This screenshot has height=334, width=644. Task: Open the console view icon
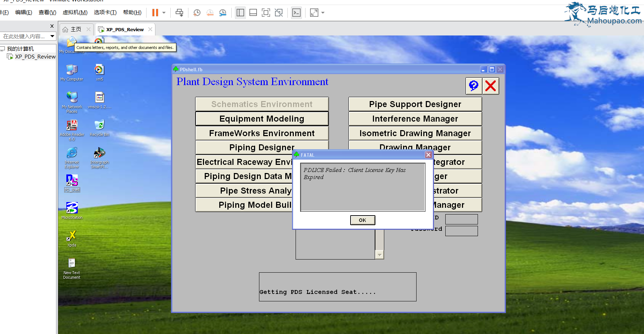tap(296, 13)
